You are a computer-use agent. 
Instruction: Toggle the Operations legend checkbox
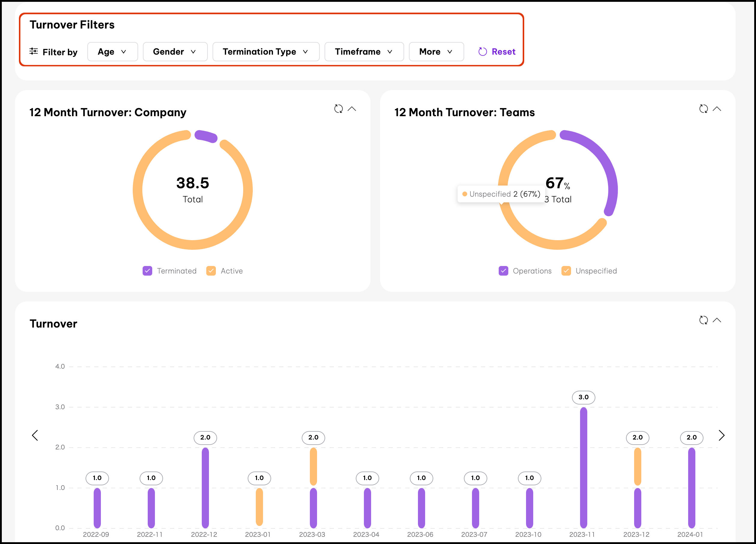point(503,271)
